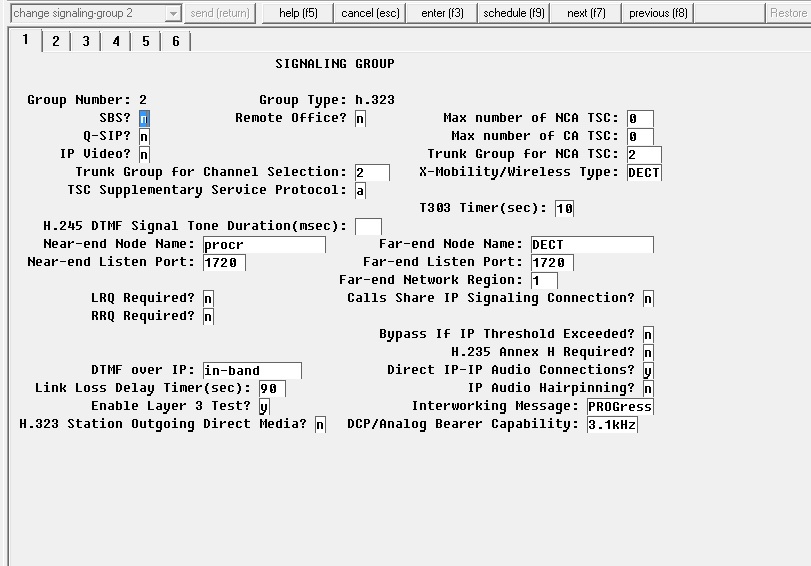Click the X-Mobility/Wireless Type field
811x566 pixels.
click(644, 173)
